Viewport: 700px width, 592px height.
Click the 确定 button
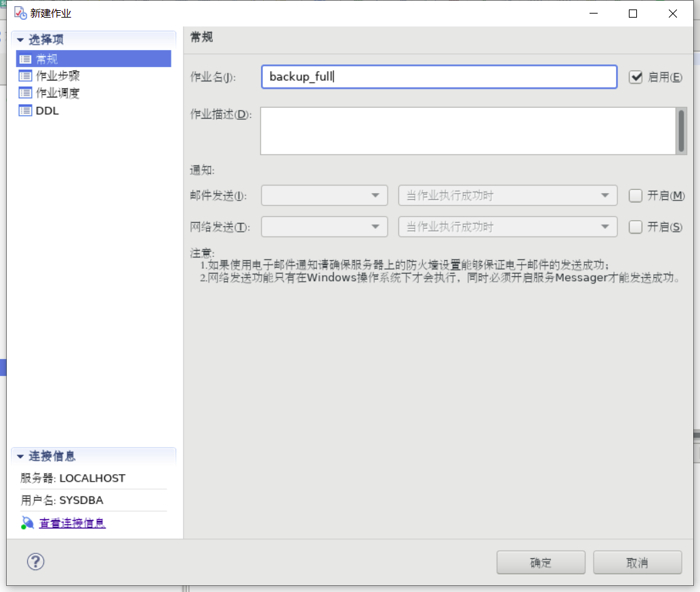[541, 562]
